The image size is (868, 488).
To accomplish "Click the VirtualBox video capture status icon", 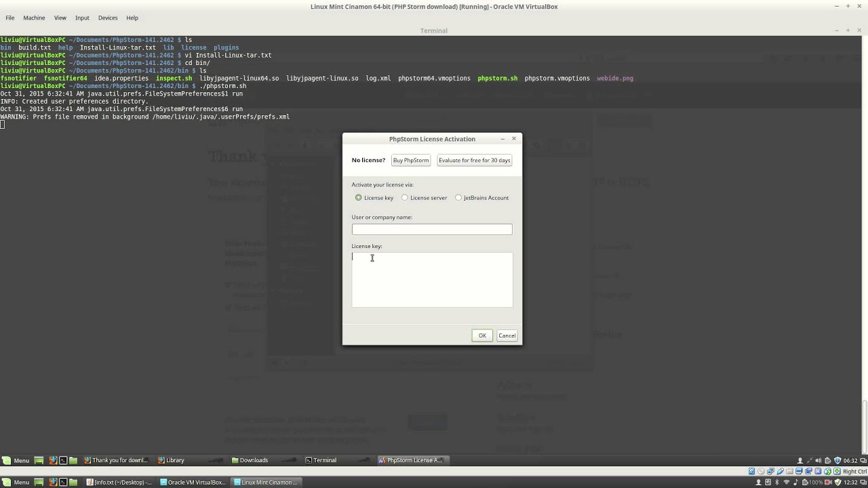I will 808,471.
